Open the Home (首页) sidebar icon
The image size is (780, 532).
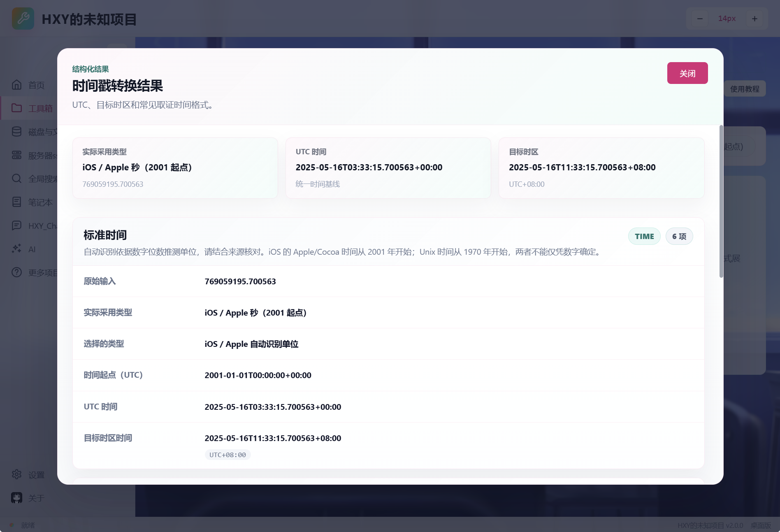[x=16, y=85]
